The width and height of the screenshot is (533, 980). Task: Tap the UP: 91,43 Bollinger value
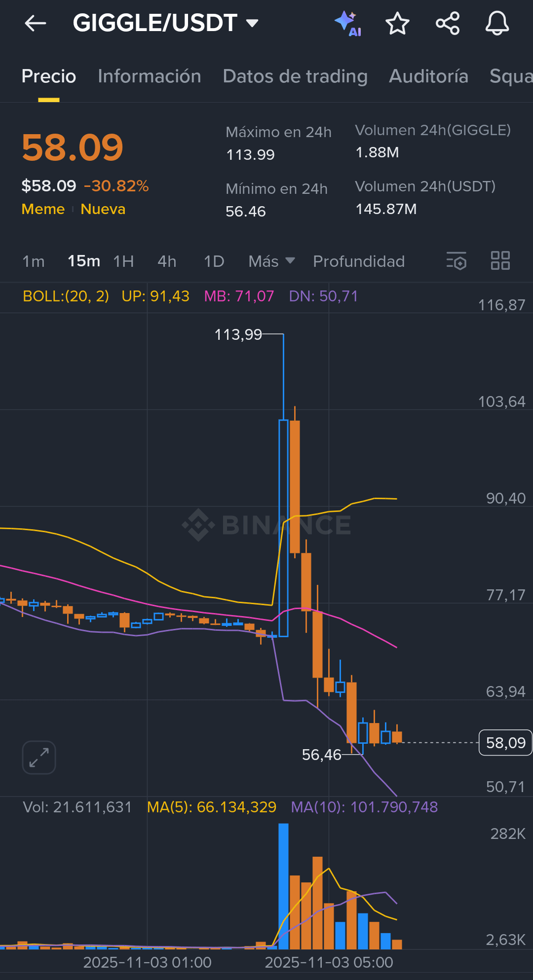(x=155, y=296)
